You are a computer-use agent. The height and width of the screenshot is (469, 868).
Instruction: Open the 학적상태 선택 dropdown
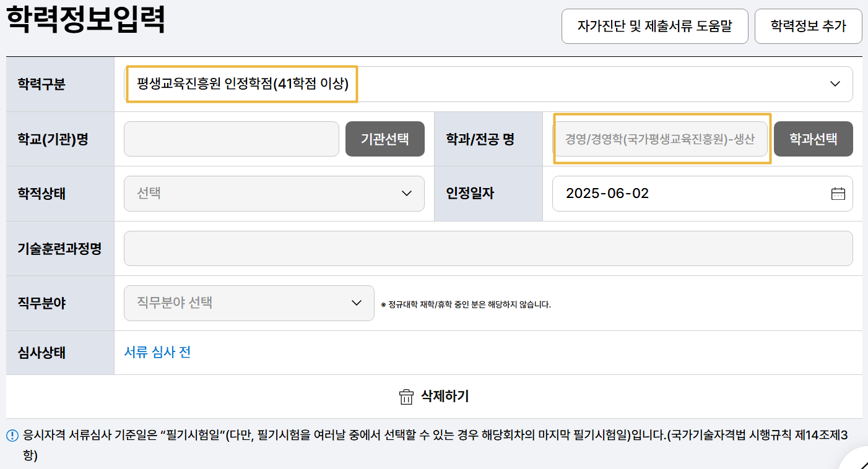pos(274,194)
